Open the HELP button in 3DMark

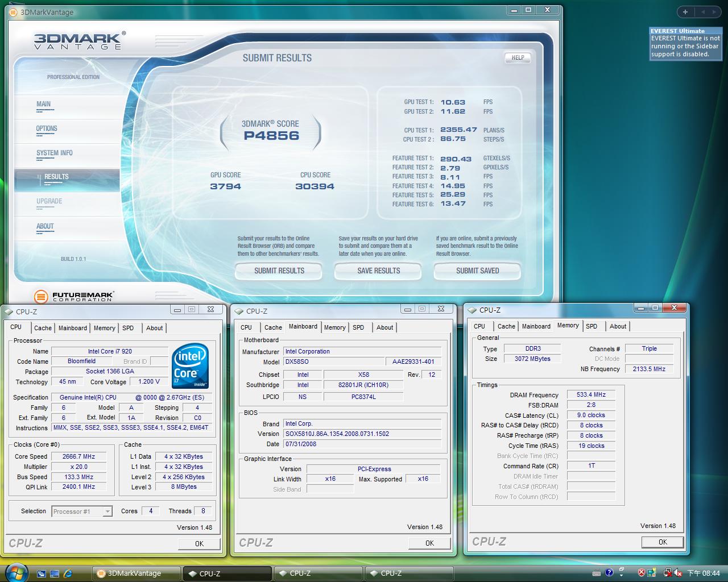(518, 57)
